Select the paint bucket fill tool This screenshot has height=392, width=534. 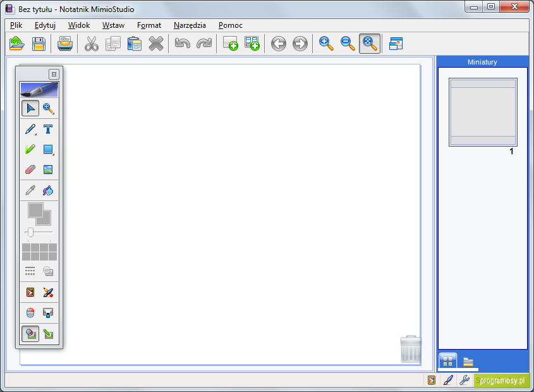(48, 190)
